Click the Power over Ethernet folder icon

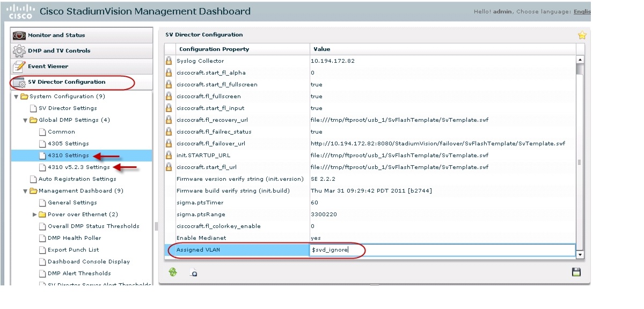(x=42, y=215)
